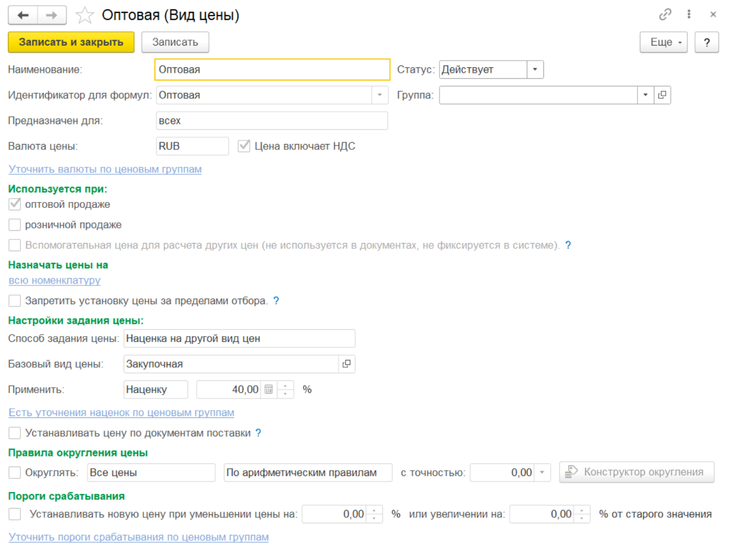The height and width of the screenshot is (560, 731).
Task: Enable the розничной продаже checkbox
Action: [x=15, y=225]
